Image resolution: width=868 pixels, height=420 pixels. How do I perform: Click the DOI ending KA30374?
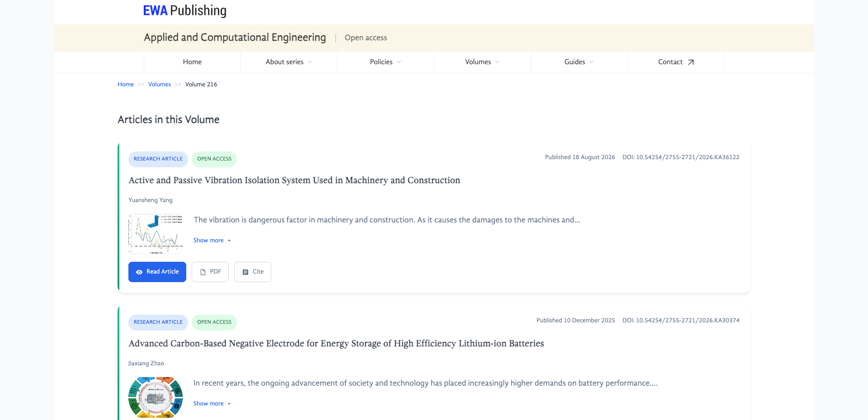tap(681, 321)
